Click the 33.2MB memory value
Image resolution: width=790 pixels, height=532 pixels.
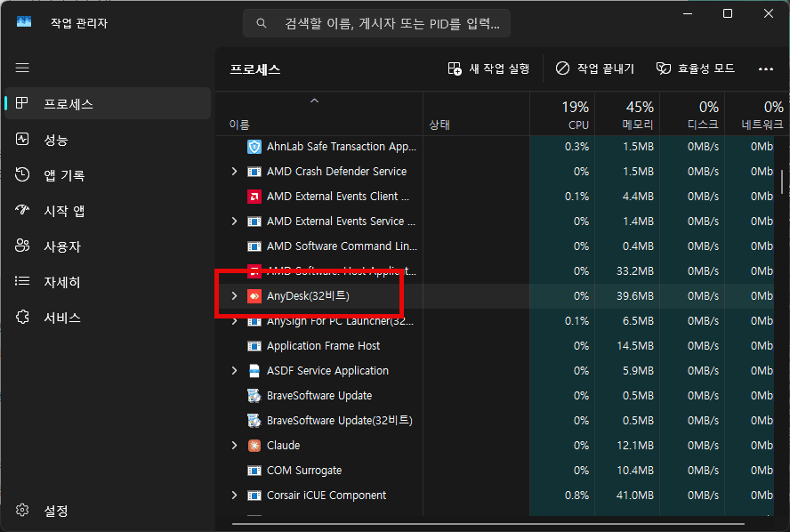click(x=635, y=271)
